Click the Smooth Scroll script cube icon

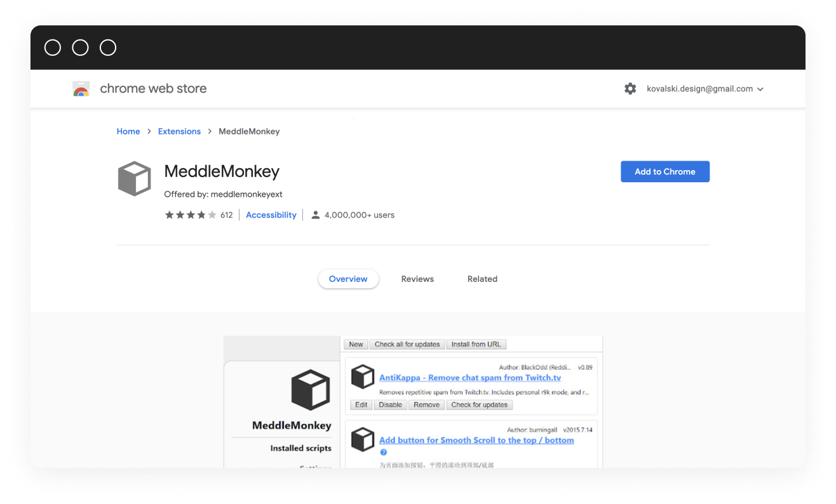point(363,439)
